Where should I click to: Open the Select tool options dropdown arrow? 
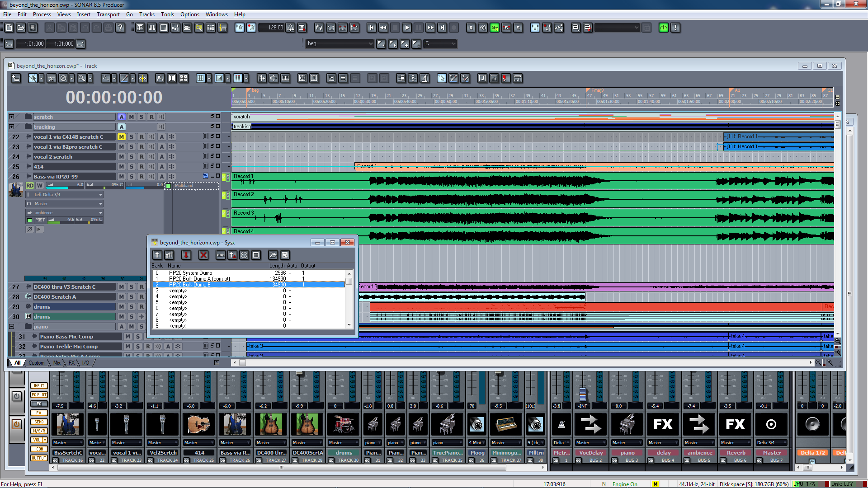point(41,78)
